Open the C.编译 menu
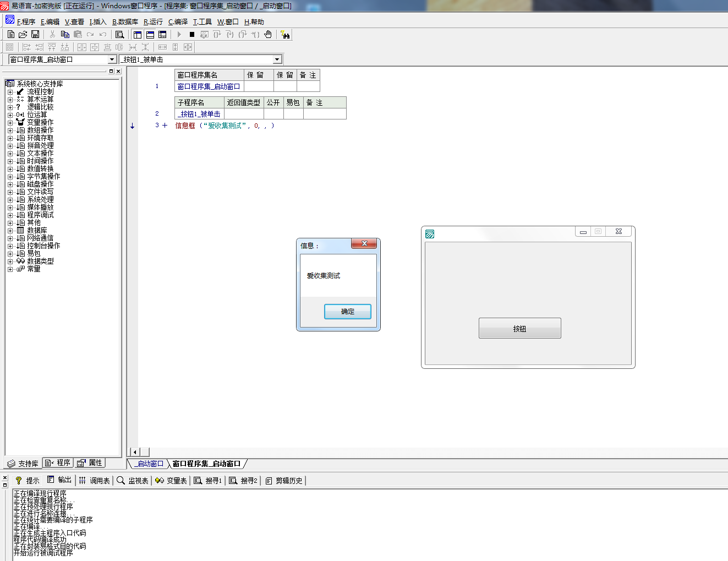This screenshot has width=728, height=561. [178, 22]
